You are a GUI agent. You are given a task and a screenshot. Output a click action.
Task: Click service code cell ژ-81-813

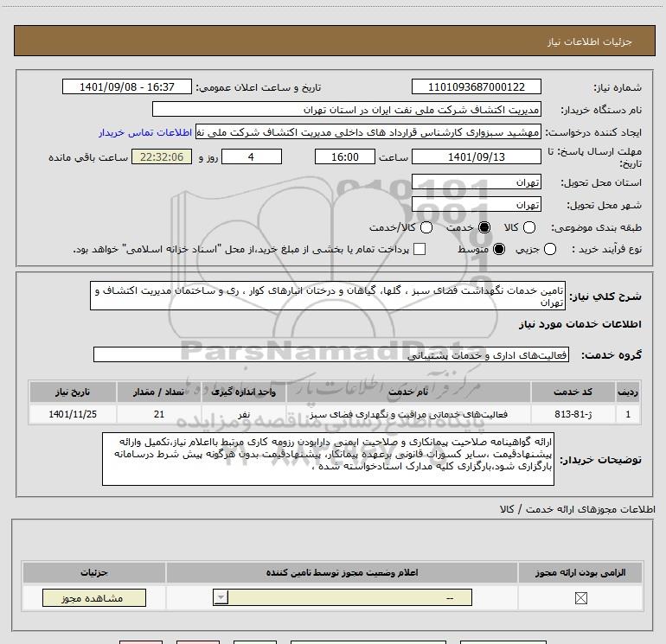[573, 414]
